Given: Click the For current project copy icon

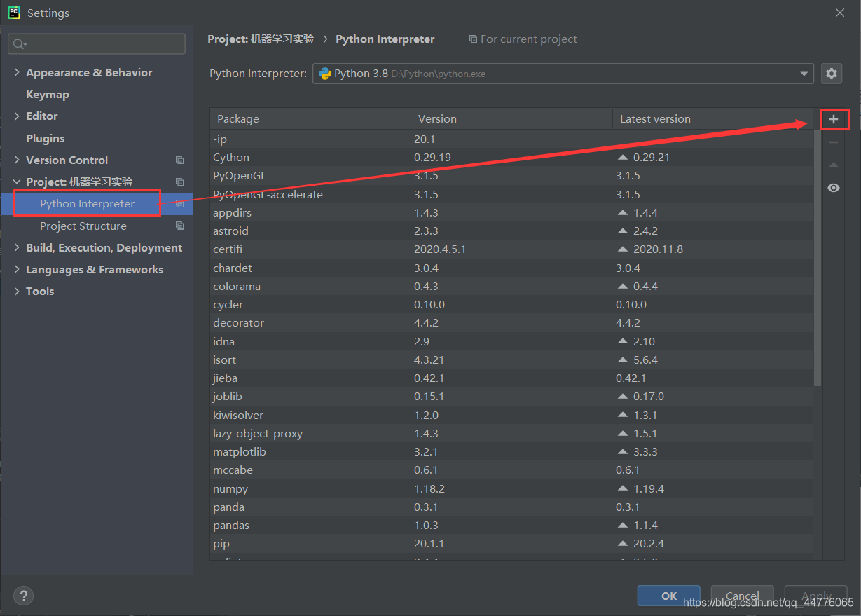Looking at the screenshot, I should click(x=473, y=39).
